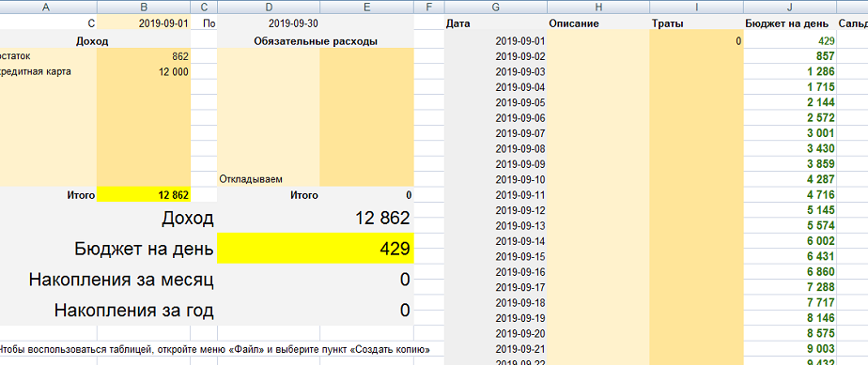Screen dimensions: 868x365
Task: Click the Описание cell for 2019-09-05
Action: (x=598, y=102)
